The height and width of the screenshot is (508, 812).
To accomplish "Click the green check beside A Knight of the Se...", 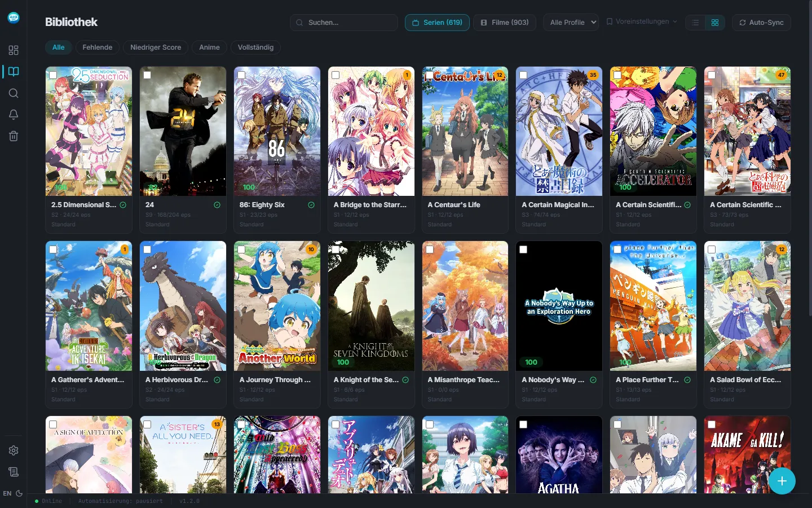I will click(405, 380).
